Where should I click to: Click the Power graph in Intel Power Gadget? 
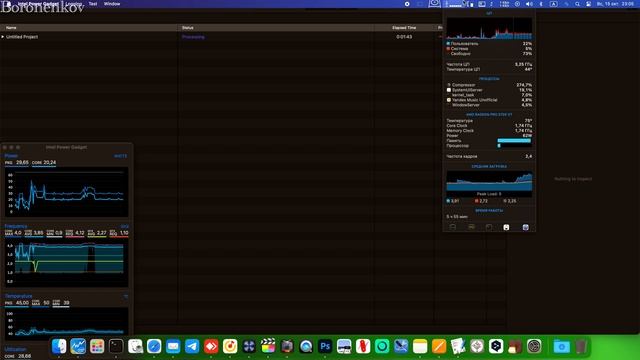pos(67,192)
